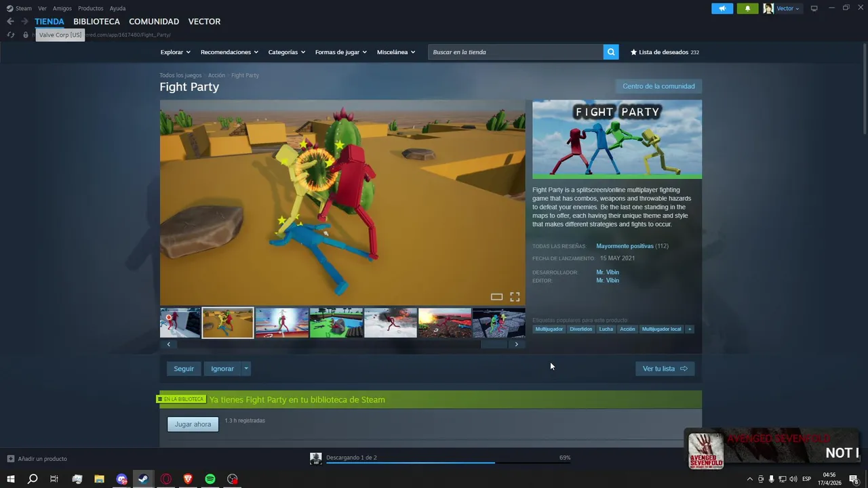The height and width of the screenshot is (488, 868).
Task: Switch to the BIBLIOTECA tab
Action: (x=96, y=22)
